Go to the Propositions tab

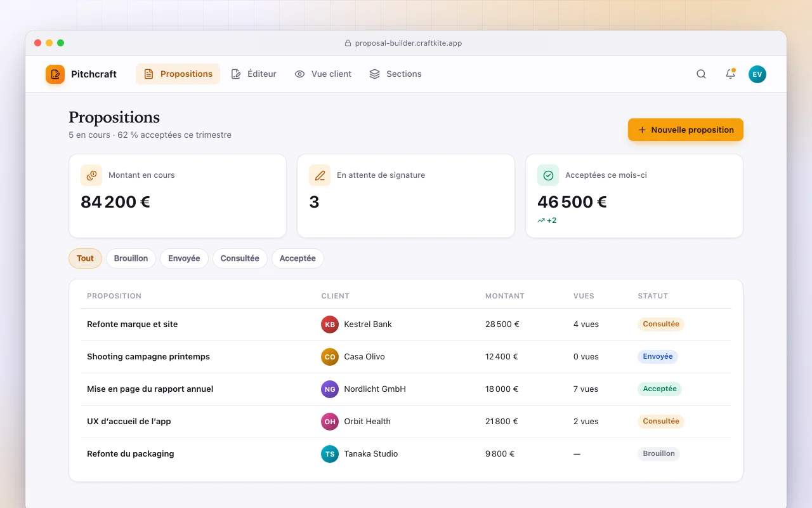pyautogui.click(x=178, y=74)
